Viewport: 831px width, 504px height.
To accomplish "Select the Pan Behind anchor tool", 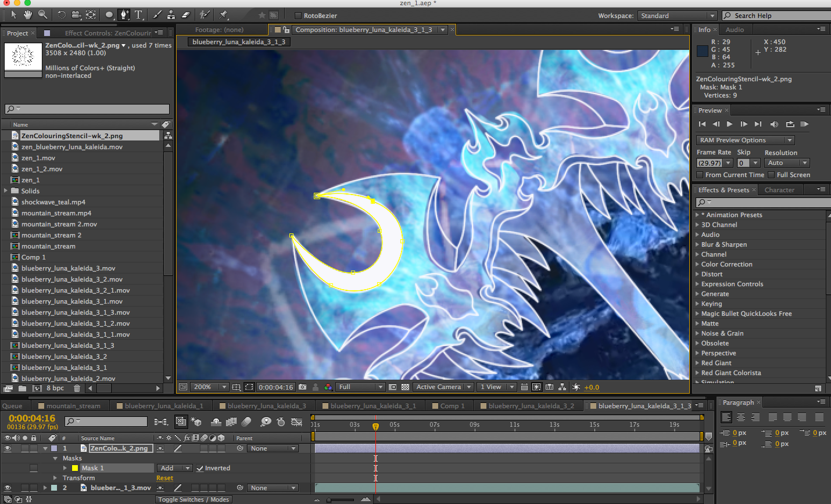I will (x=91, y=15).
